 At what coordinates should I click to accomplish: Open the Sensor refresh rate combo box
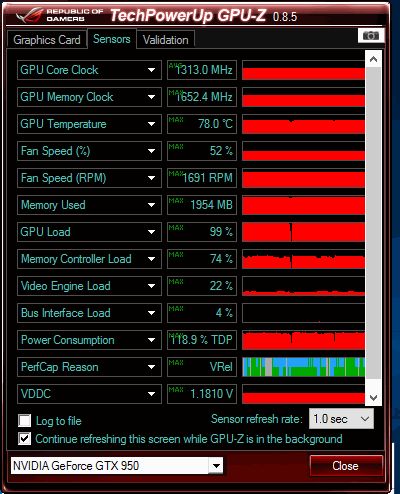tap(341, 419)
